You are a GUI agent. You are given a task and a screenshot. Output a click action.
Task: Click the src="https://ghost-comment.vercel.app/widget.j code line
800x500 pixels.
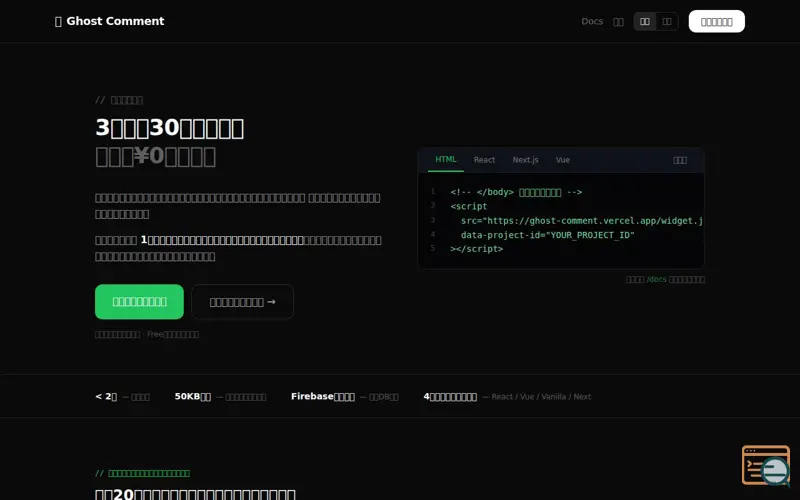(582, 220)
